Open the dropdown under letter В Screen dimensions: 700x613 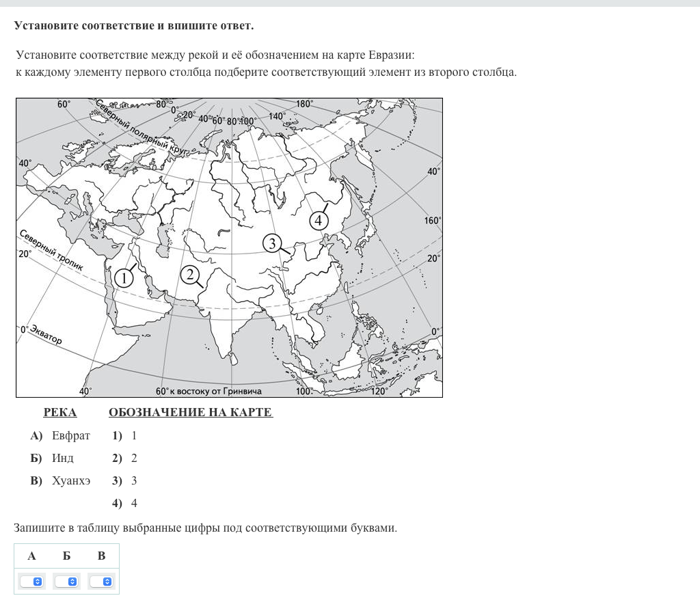[x=101, y=581]
